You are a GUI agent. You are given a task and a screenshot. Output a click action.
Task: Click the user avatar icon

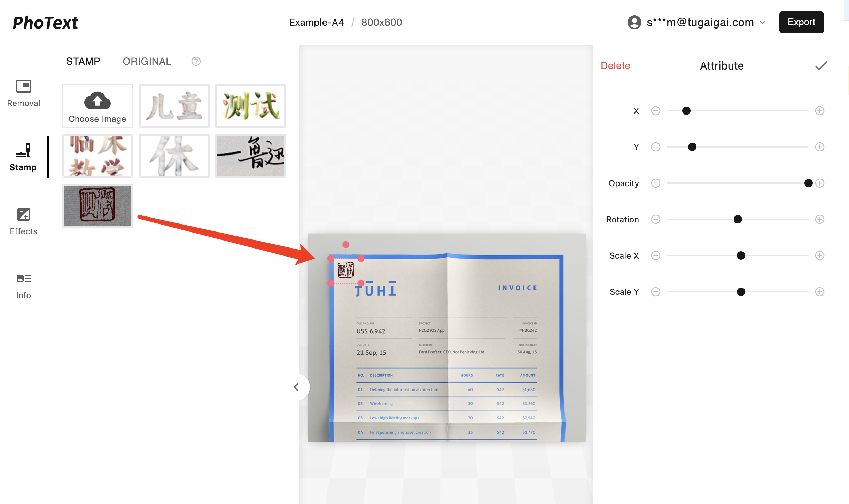coord(634,22)
